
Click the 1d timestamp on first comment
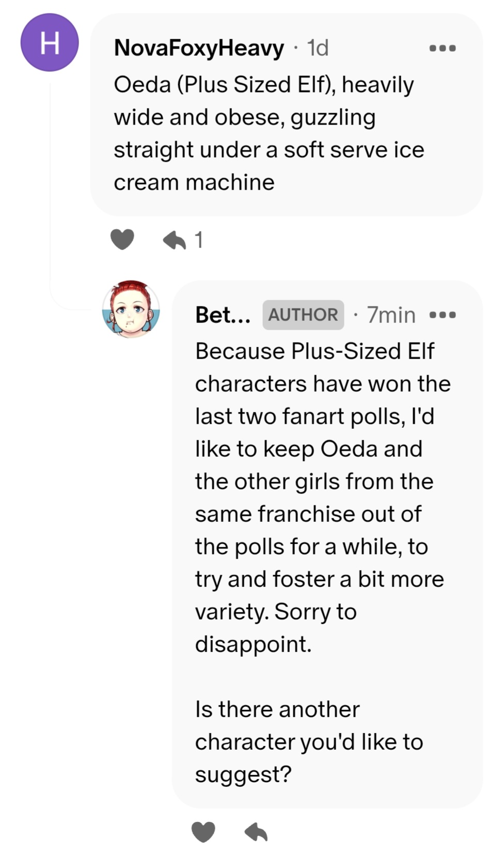pyautogui.click(x=318, y=48)
